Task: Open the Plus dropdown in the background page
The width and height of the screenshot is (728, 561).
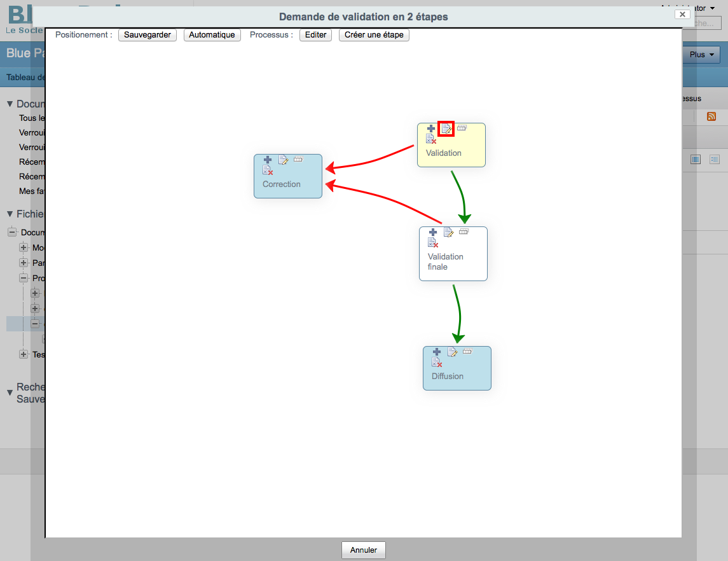Action: 701,54
